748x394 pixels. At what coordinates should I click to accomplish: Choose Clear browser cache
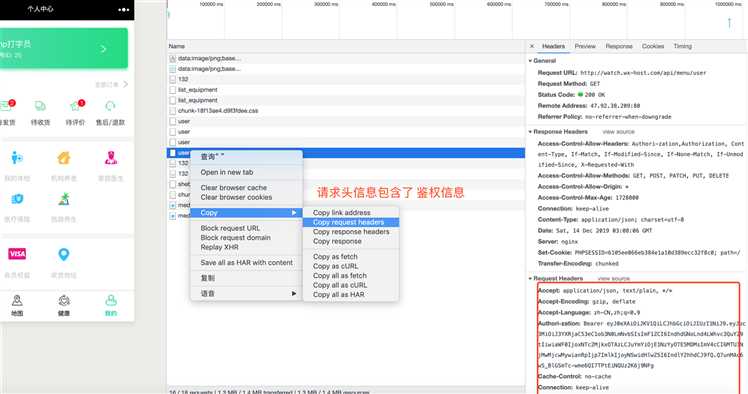tap(246, 187)
